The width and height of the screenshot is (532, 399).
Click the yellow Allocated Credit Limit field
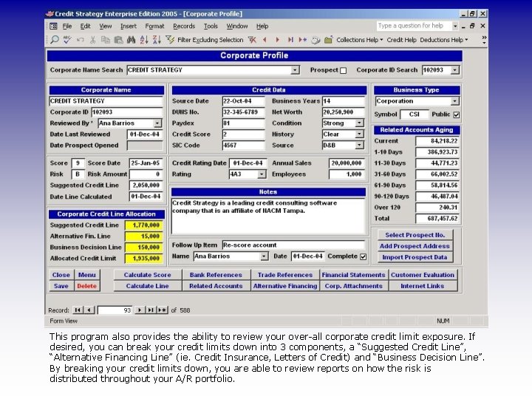click(x=144, y=258)
